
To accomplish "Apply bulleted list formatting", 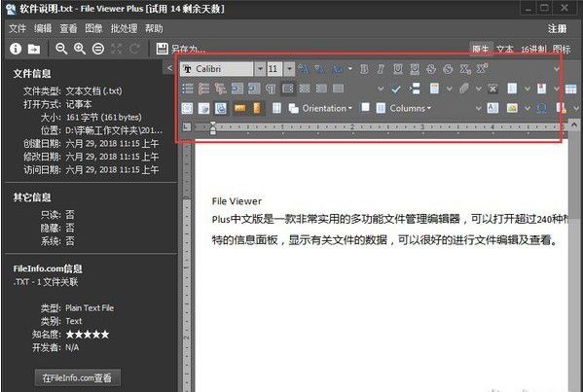I will tap(188, 89).
